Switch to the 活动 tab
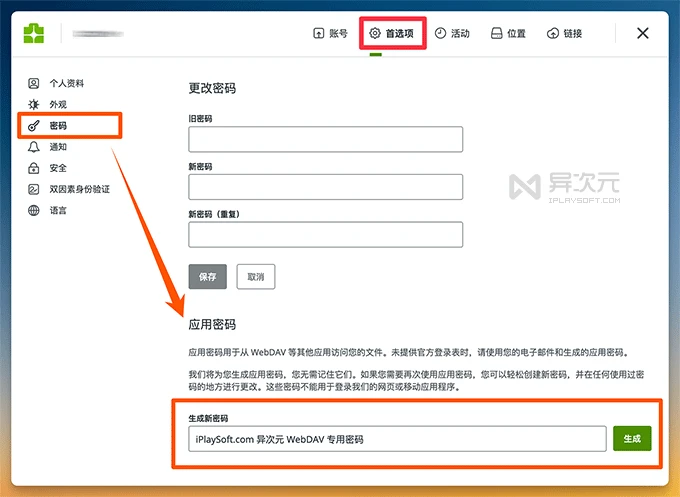Image resolution: width=680 pixels, height=497 pixels. pyautogui.click(x=452, y=33)
